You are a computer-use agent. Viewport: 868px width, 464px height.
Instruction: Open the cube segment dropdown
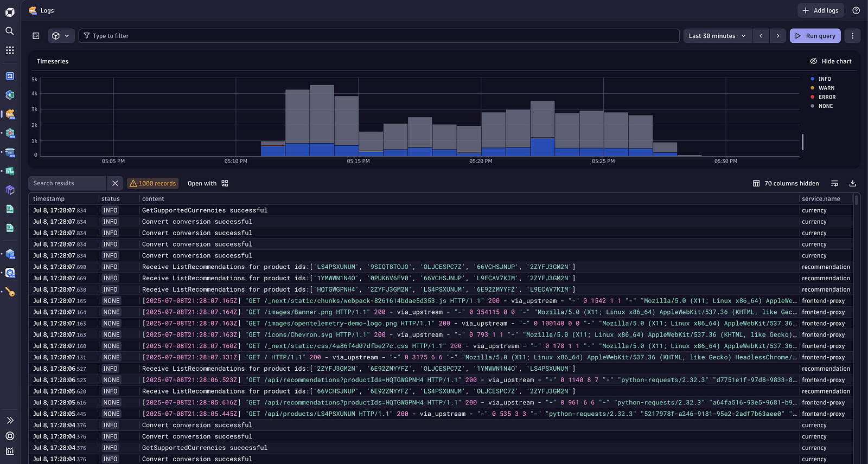61,36
